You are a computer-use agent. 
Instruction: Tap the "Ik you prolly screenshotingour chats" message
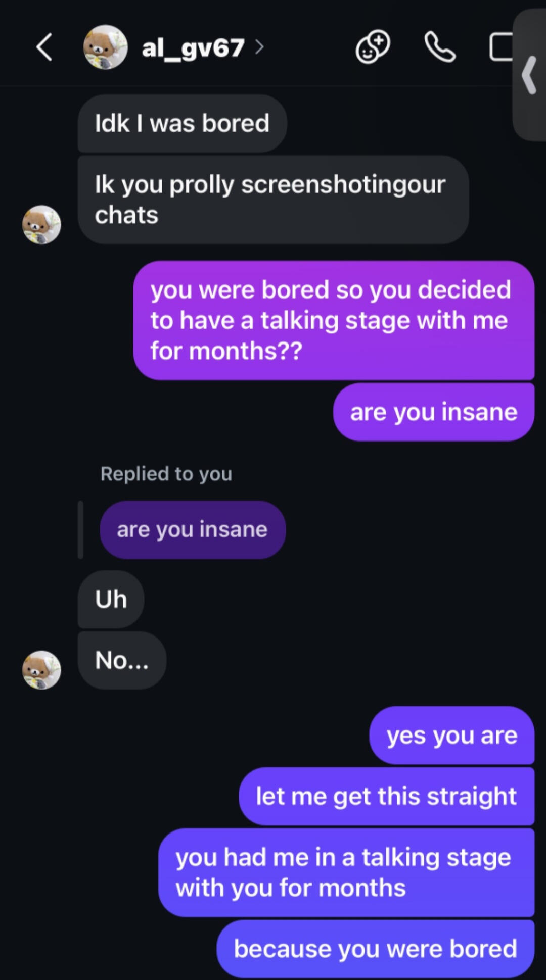click(273, 200)
